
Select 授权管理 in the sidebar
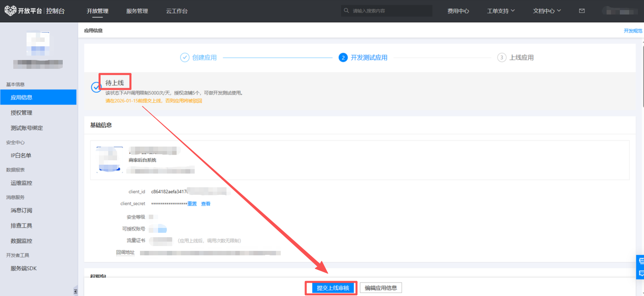pyautogui.click(x=21, y=113)
